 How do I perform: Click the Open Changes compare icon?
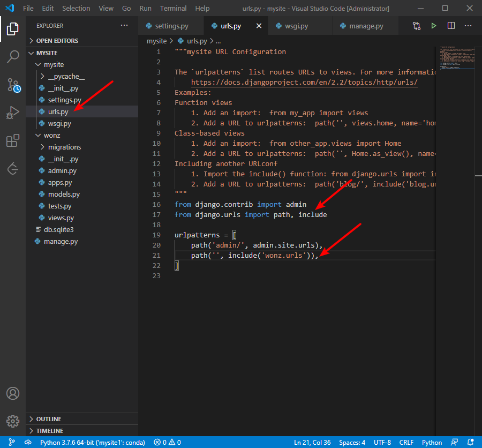(417, 26)
